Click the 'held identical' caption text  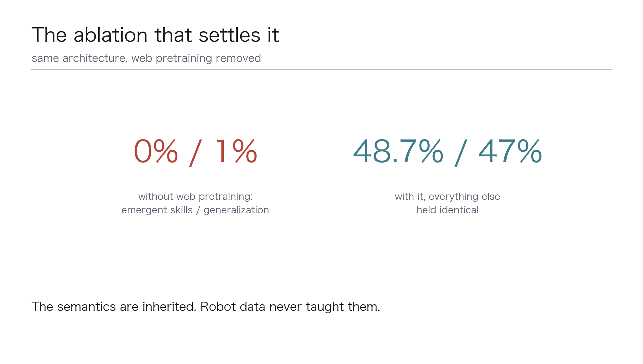pos(447,210)
